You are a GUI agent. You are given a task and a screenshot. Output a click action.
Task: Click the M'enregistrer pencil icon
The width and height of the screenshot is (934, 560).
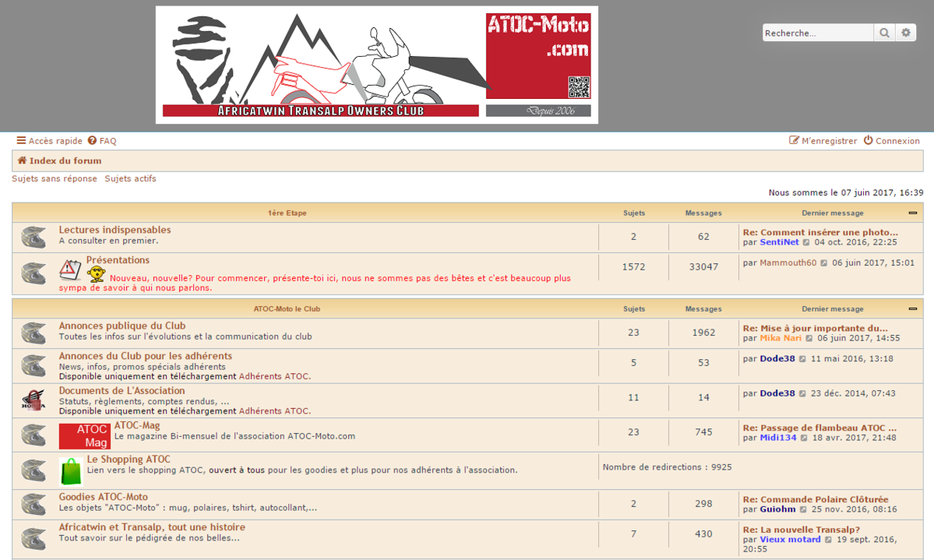point(793,141)
